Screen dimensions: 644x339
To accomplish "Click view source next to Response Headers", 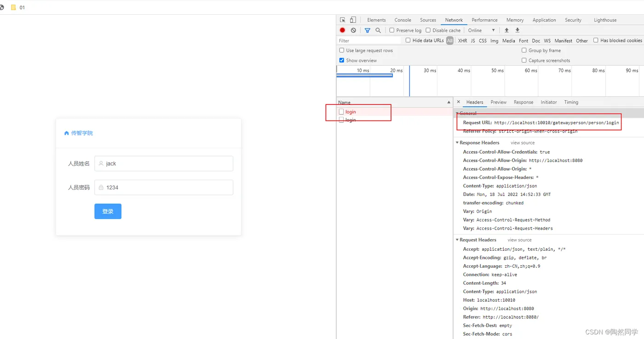I will (523, 143).
